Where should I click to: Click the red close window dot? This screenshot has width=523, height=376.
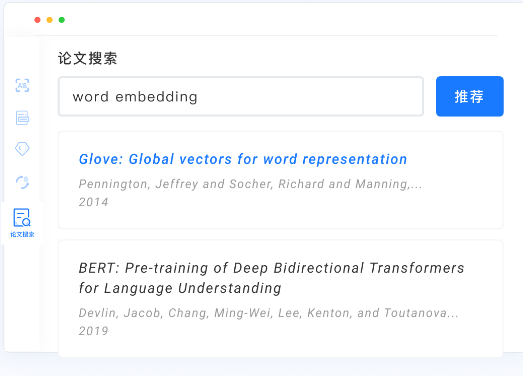point(37,20)
